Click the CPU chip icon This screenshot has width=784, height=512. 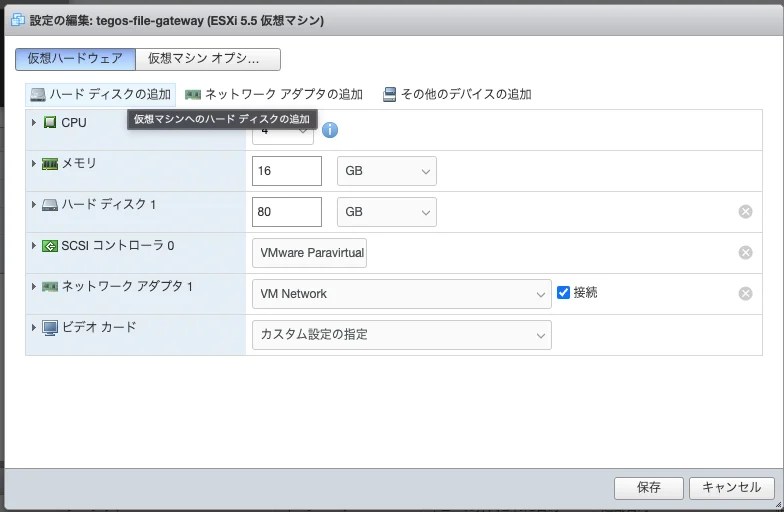(50, 122)
